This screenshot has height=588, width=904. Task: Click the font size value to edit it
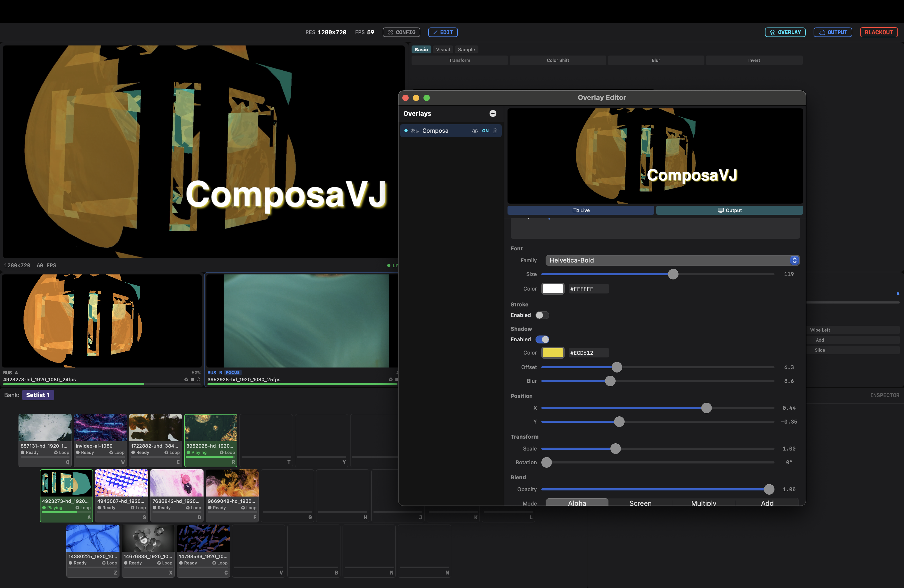pyautogui.click(x=789, y=274)
